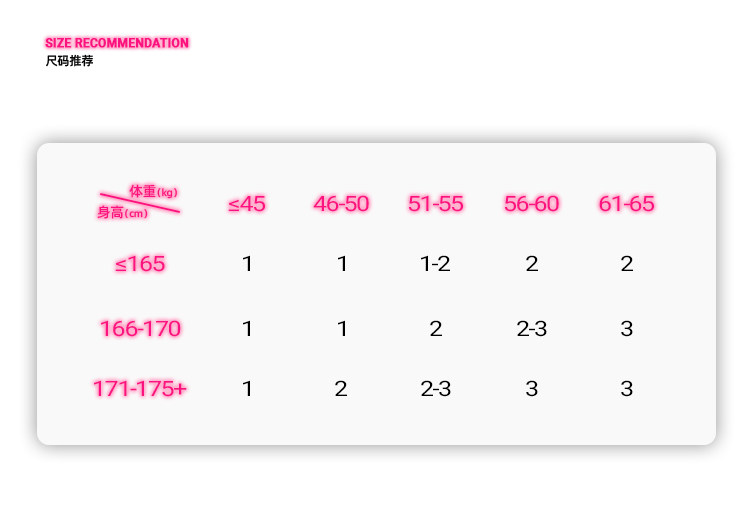
Task: Click the 体重(kg) header label
Action: pyautogui.click(x=153, y=191)
